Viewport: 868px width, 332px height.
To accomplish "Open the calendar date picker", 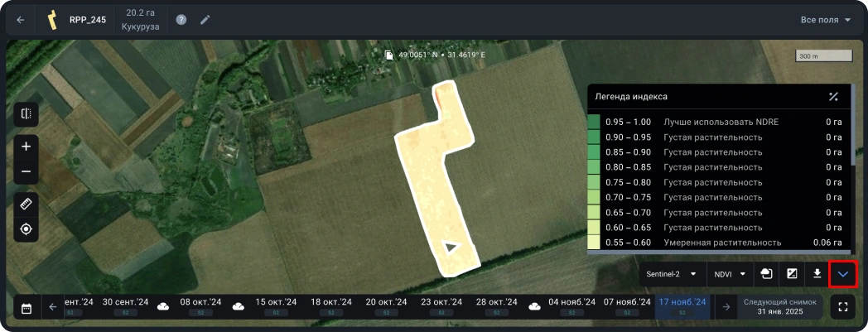I will (27, 308).
